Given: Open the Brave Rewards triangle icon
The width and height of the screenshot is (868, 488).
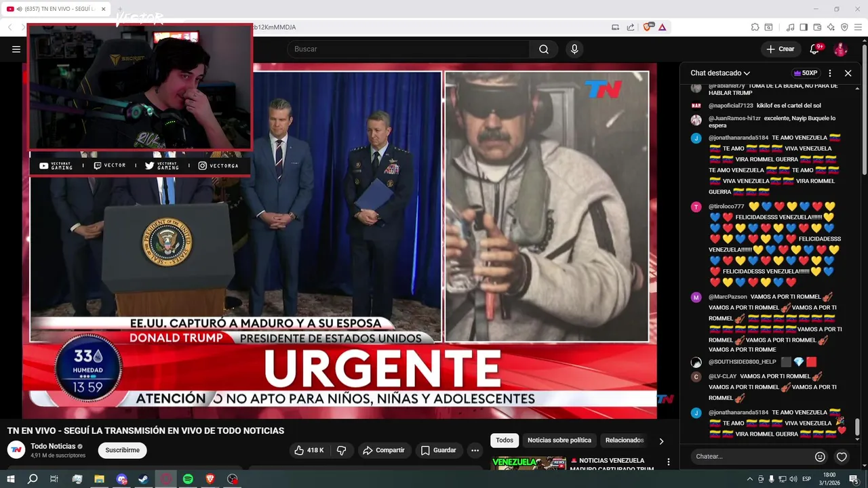Looking at the screenshot, I should tap(662, 27).
